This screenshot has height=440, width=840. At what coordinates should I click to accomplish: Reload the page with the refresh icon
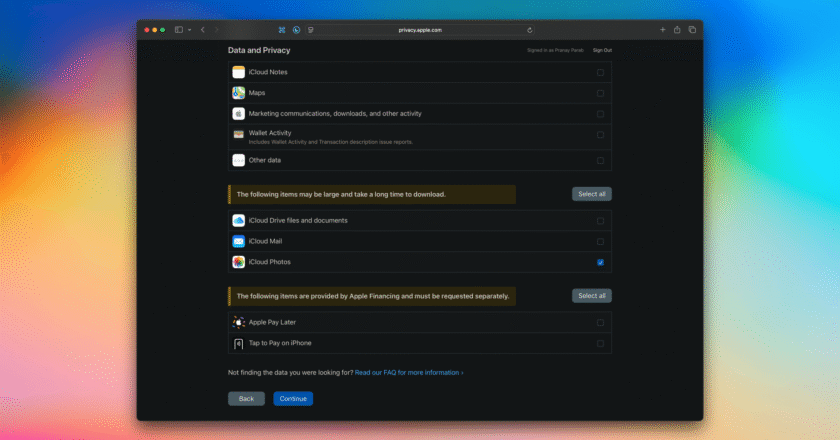coord(529,30)
